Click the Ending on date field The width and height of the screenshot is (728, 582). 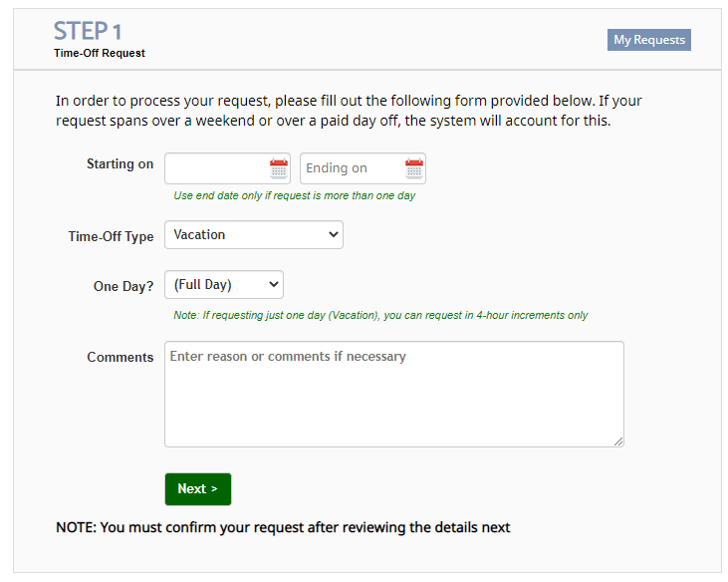(x=364, y=168)
